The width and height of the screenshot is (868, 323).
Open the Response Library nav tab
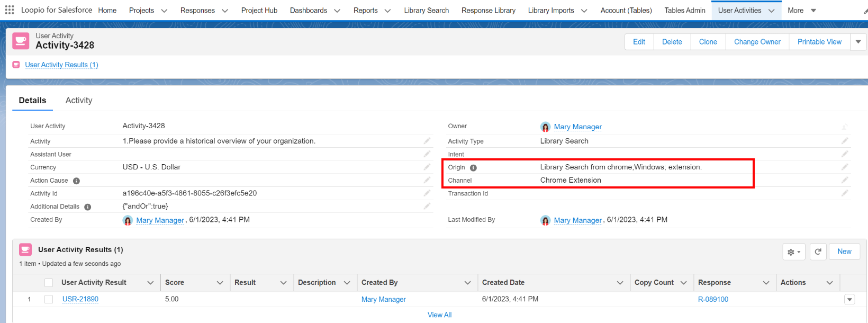click(489, 10)
